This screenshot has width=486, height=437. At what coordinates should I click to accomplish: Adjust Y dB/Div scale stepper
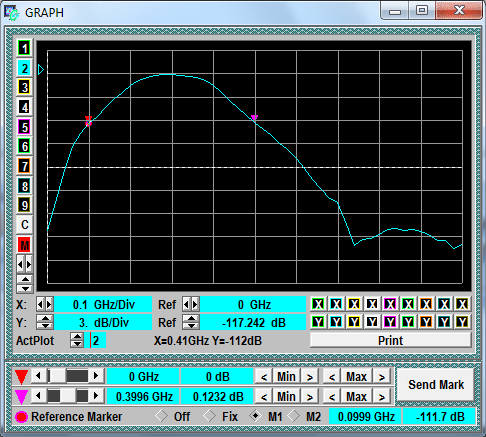click(x=45, y=322)
